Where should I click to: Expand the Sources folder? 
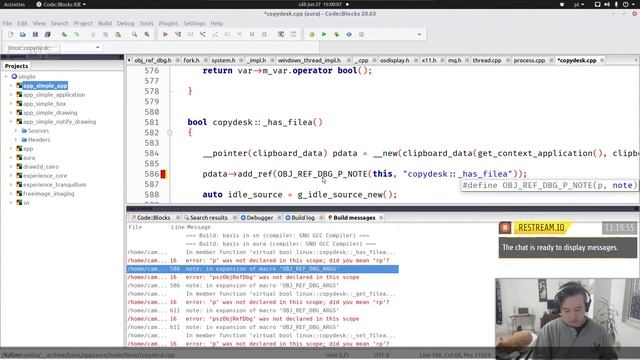[x=16, y=131]
